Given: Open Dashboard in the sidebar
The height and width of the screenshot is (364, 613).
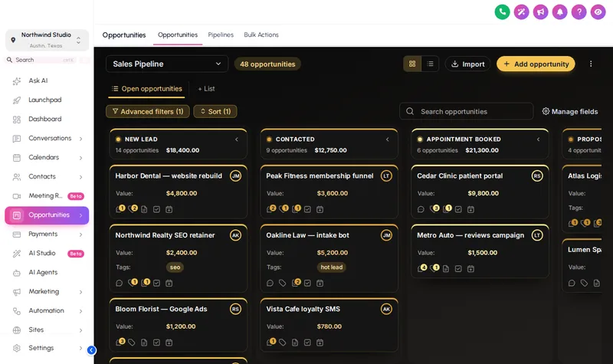Looking at the screenshot, I should [x=47, y=120].
